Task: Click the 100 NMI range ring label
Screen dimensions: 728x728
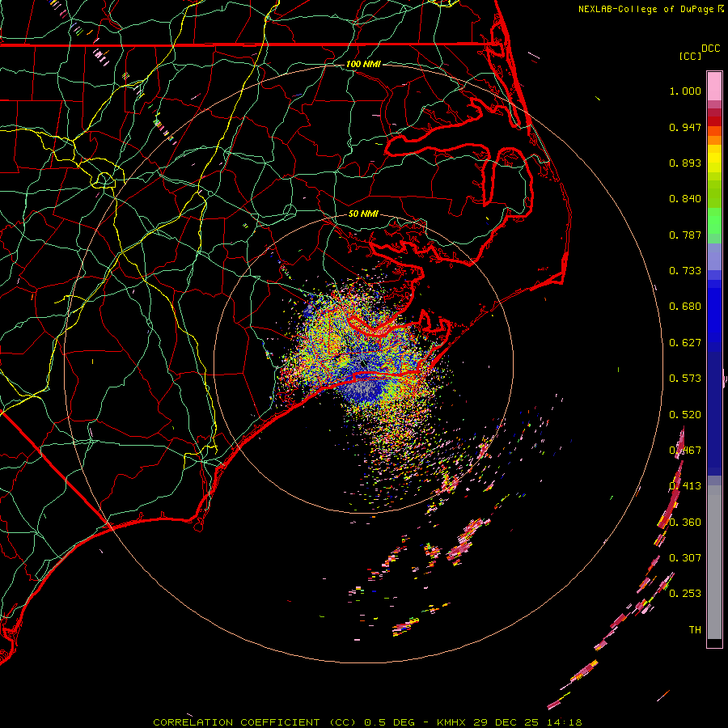Action: click(363, 64)
